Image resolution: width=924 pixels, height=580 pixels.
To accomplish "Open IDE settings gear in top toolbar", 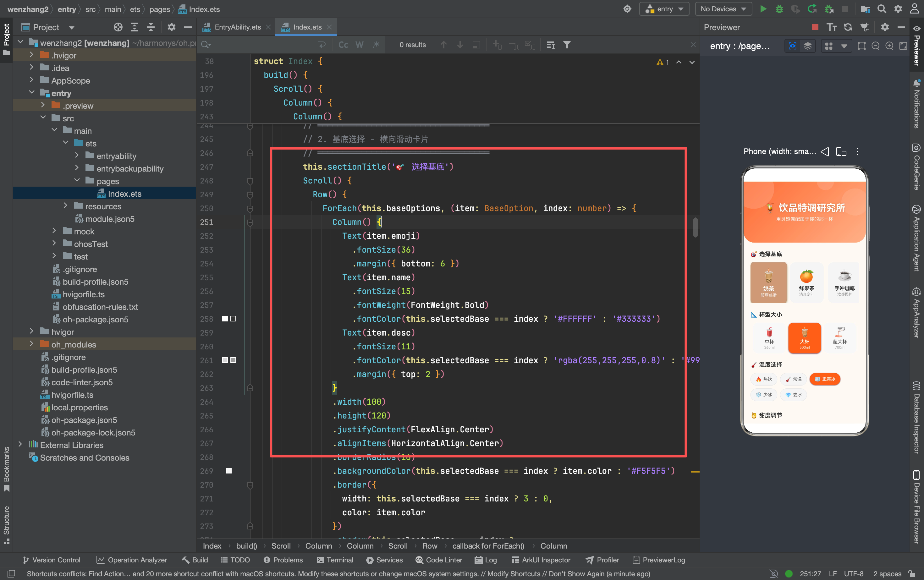I will [x=898, y=9].
